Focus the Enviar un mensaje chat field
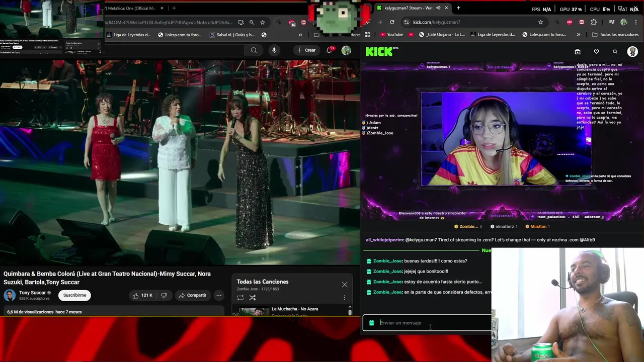 coord(428,323)
